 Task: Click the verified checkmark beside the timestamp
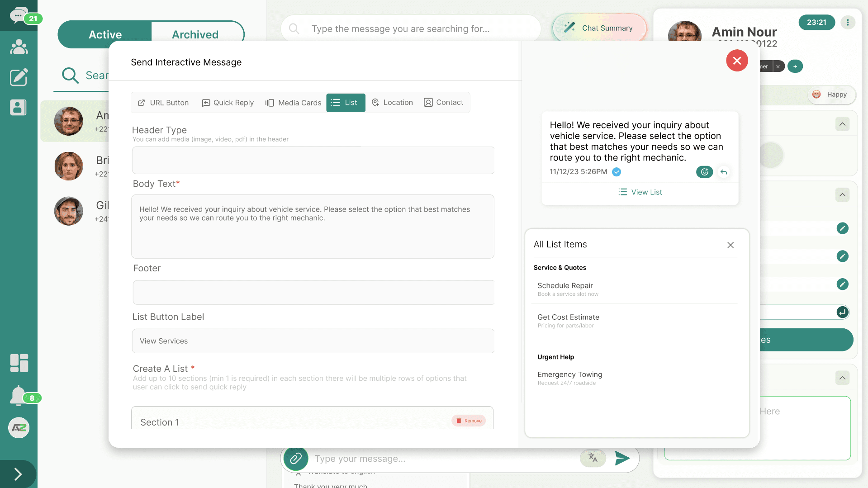pyautogui.click(x=617, y=172)
